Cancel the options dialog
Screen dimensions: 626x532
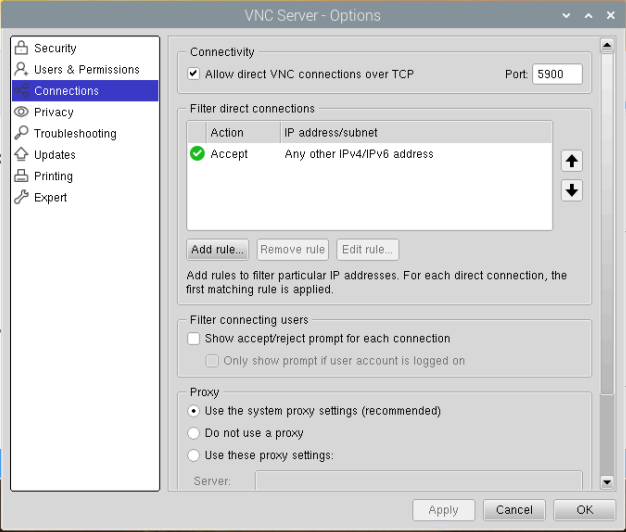pos(514,510)
